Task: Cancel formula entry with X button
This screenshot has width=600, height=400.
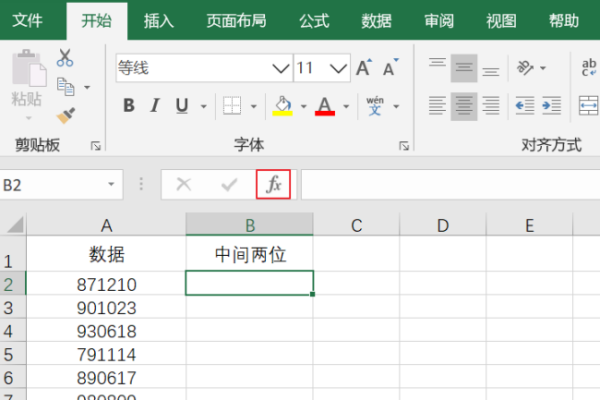Action: pyautogui.click(x=184, y=184)
